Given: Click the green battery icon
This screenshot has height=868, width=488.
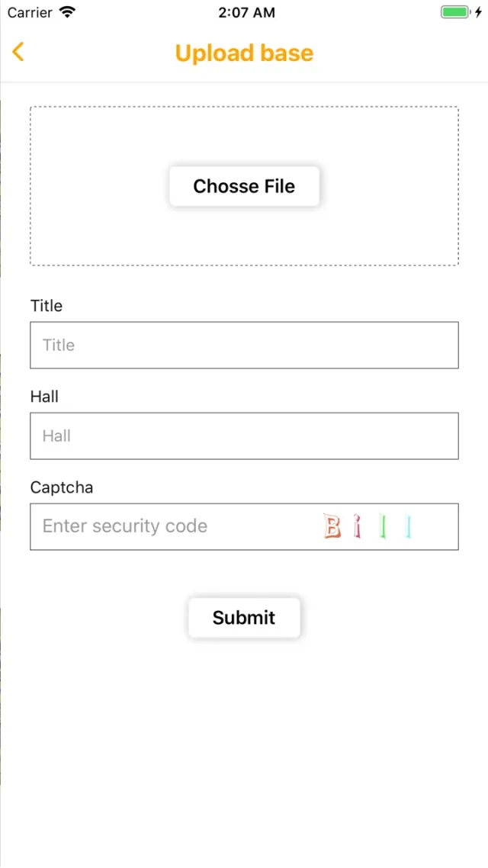Looking at the screenshot, I should pos(455,12).
